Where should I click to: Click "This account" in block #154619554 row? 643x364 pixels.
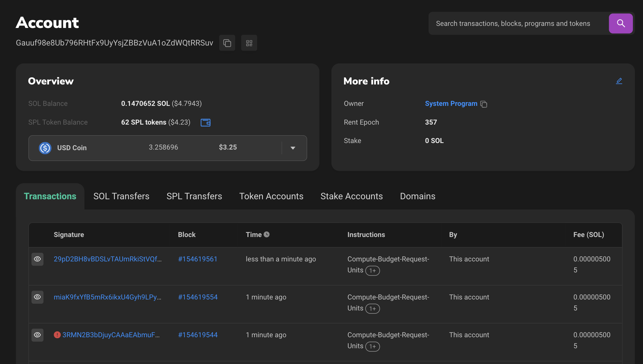pos(469,297)
